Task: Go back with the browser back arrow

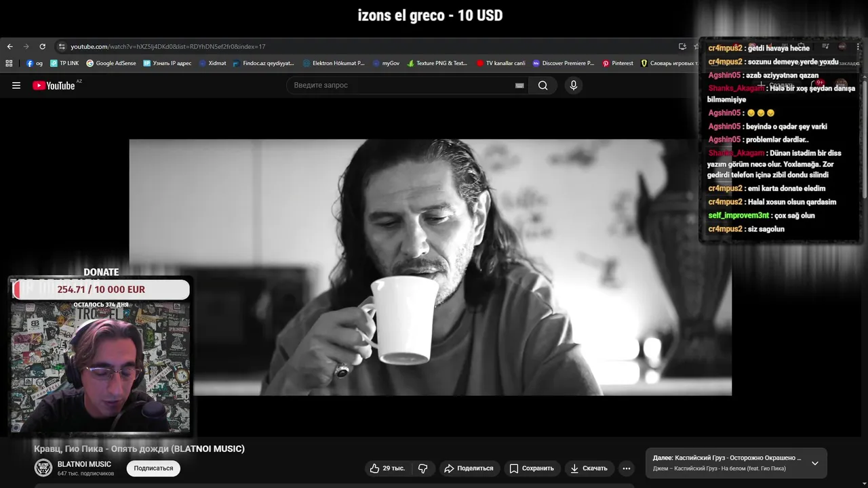Action: [x=9, y=47]
